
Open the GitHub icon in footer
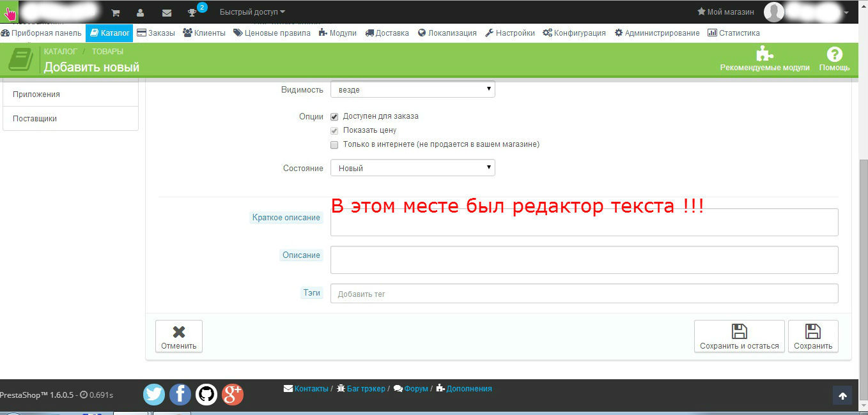coord(206,394)
